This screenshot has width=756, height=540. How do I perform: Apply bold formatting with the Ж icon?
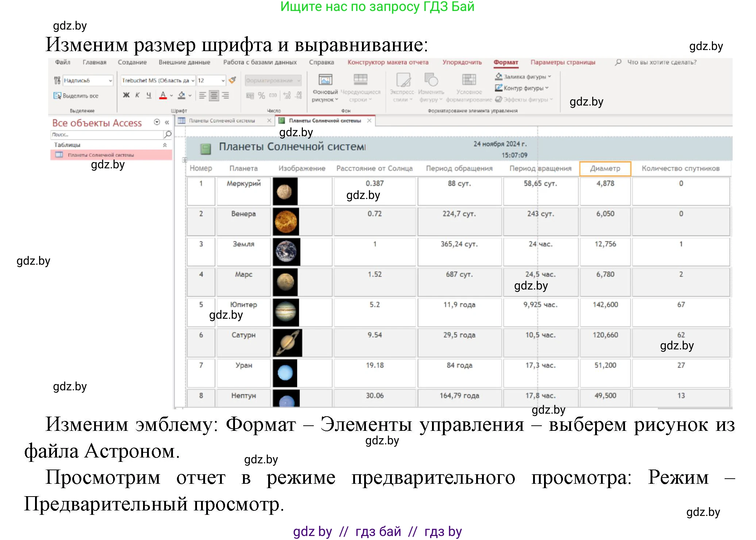pyautogui.click(x=127, y=96)
